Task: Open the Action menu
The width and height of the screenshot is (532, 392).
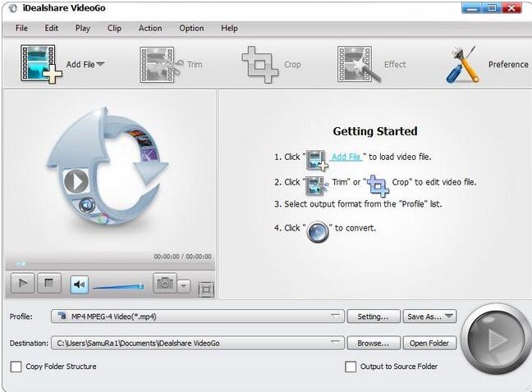Action: 150,28
